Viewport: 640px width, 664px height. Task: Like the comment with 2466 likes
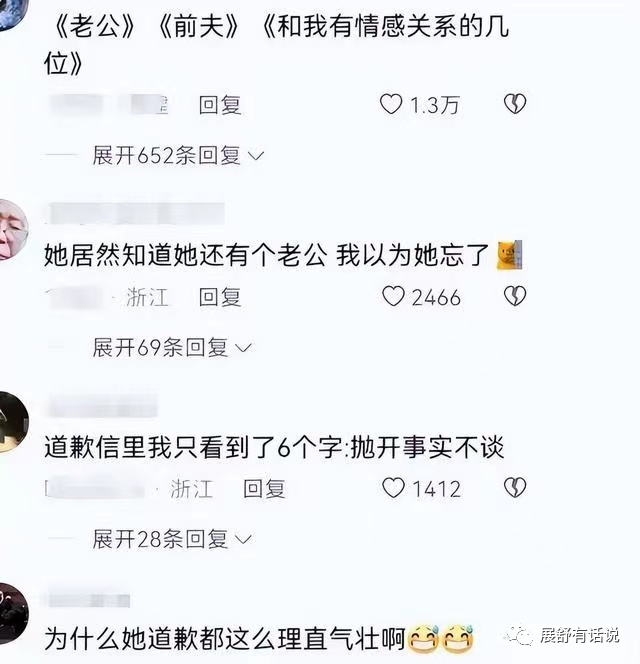(393, 296)
